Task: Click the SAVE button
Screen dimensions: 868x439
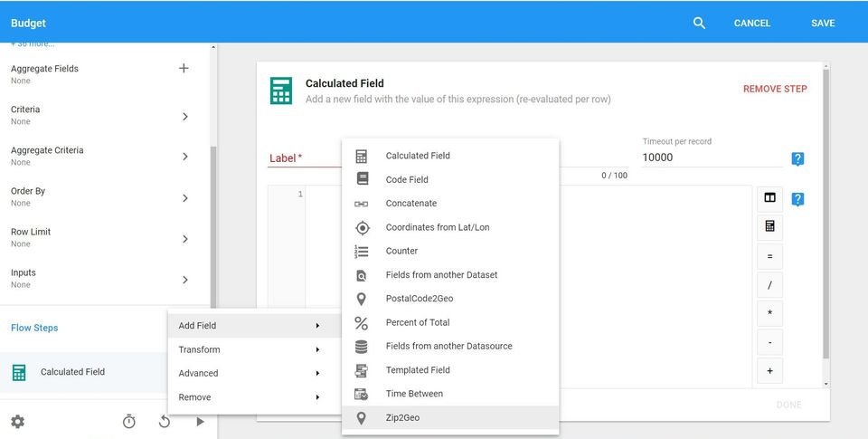Action: tap(823, 24)
